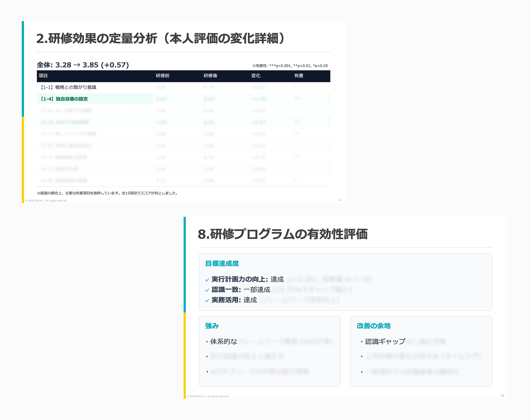529x420 pixels.
Task: Click the 認識ギャップ bullet item
Action: 385,342
